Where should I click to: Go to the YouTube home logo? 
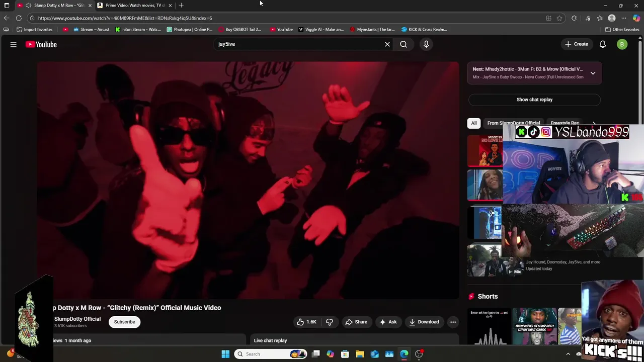click(x=41, y=44)
